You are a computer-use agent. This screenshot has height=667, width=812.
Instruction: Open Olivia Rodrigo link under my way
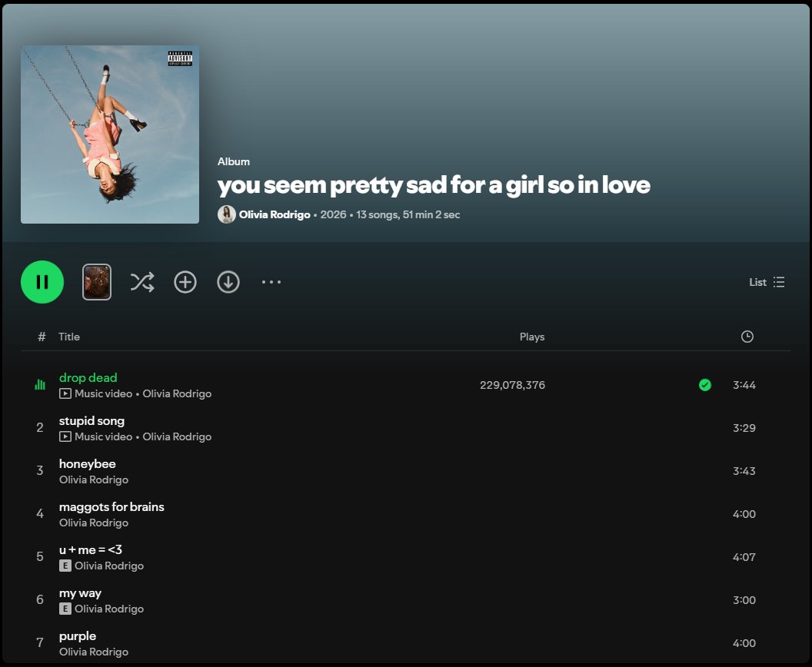109,609
